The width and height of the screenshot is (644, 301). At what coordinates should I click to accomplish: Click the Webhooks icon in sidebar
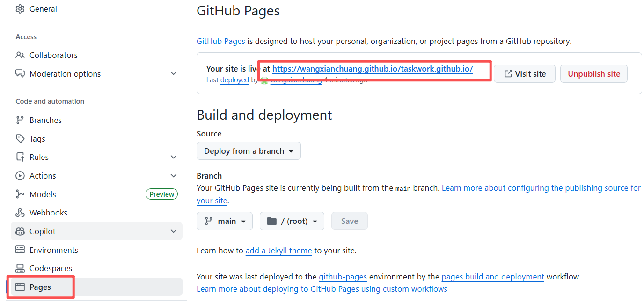[x=20, y=213]
